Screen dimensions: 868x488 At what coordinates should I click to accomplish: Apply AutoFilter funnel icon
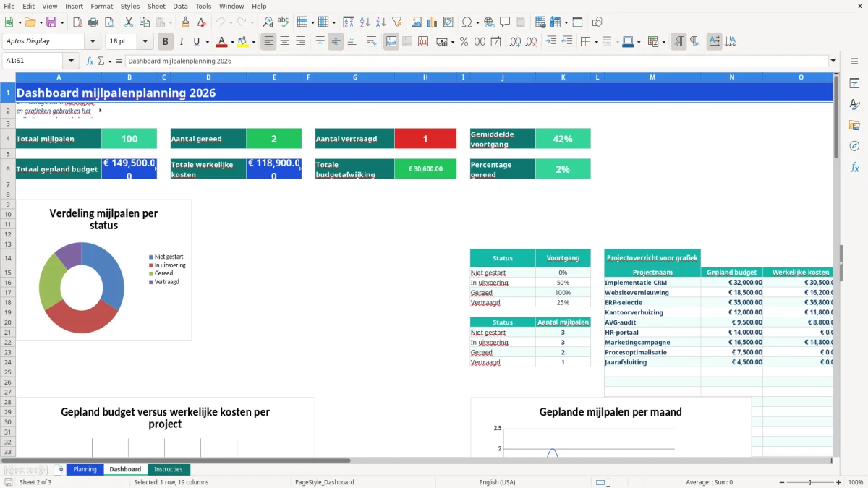pyautogui.click(x=397, y=22)
